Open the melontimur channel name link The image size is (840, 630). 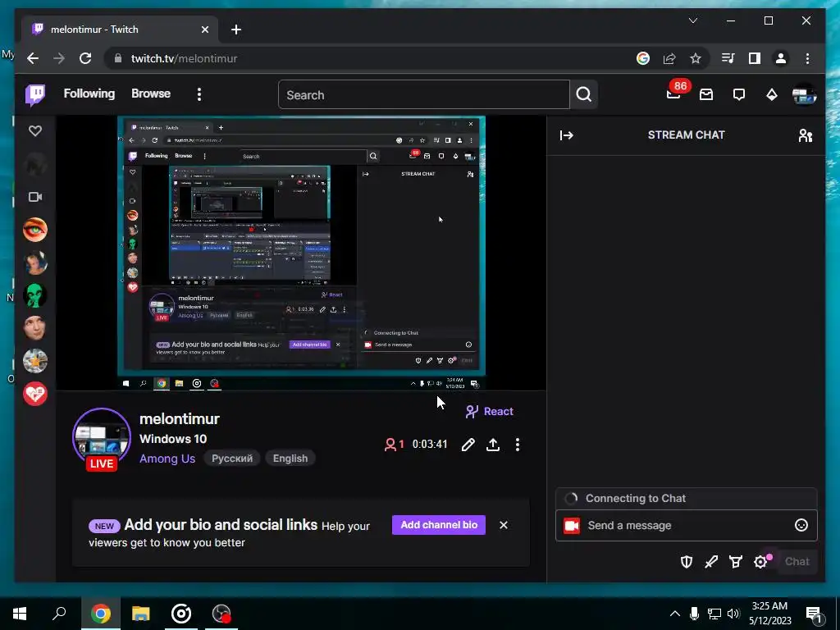[180, 419]
